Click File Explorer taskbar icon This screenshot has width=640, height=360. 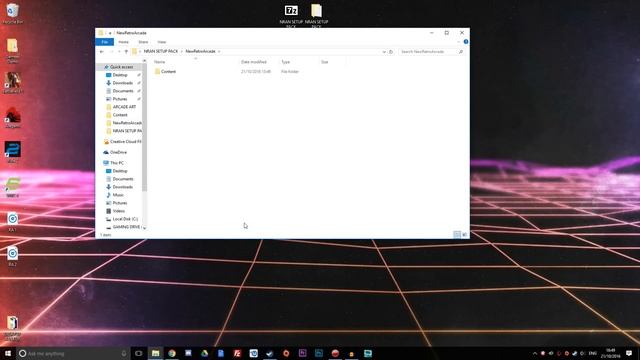(156, 353)
